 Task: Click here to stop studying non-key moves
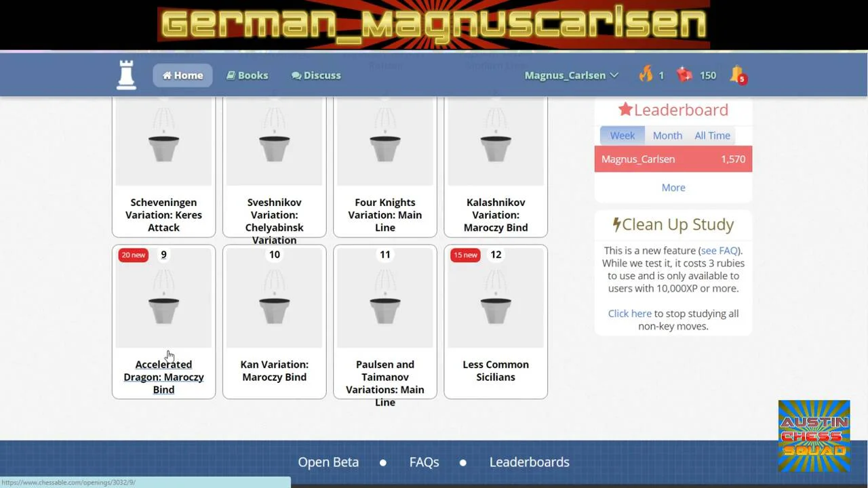tap(629, 314)
